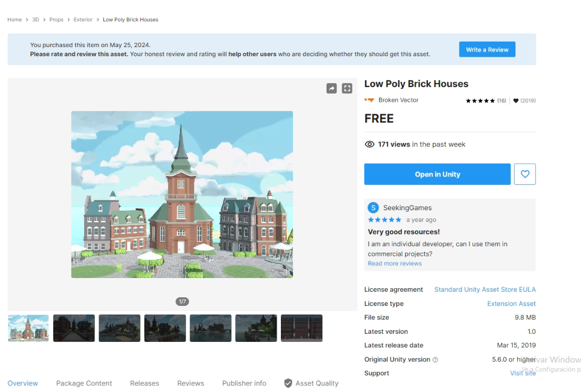581x392 pixels.
Task: Open fullscreen view of asset preview
Action: pyautogui.click(x=347, y=89)
